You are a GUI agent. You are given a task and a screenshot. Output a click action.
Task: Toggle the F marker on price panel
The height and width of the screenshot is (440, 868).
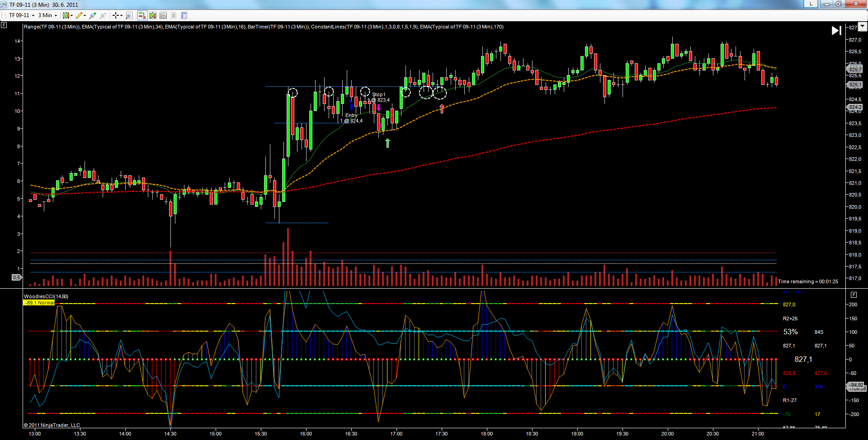(4, 25)
